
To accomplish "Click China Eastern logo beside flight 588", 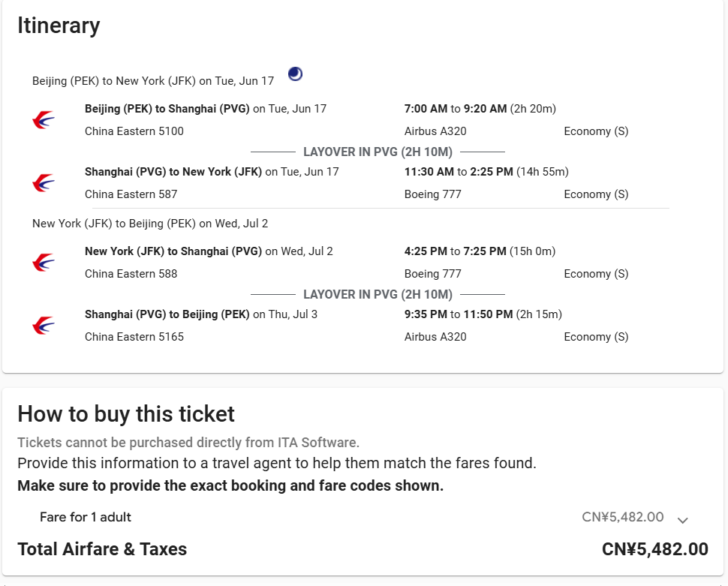I will click(44, 263).
